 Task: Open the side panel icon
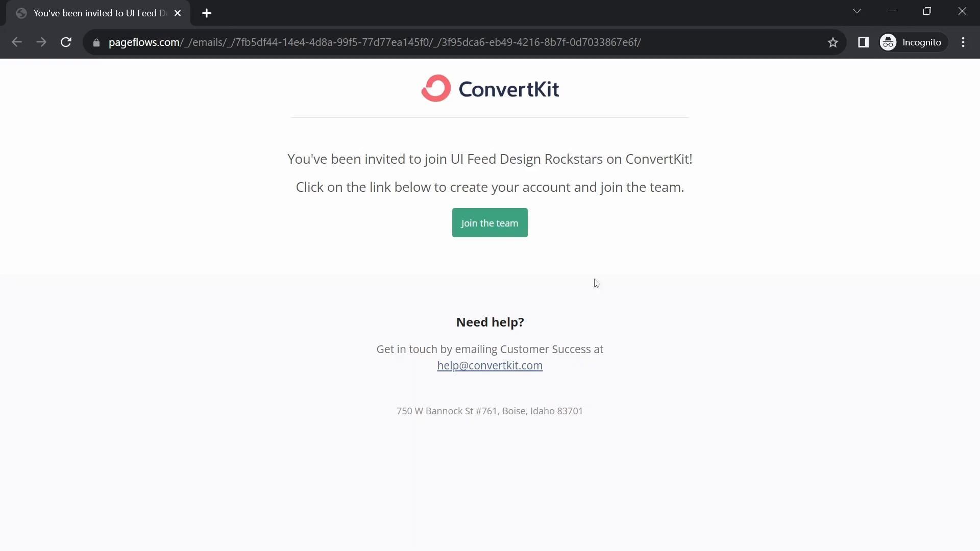[863, 42]
